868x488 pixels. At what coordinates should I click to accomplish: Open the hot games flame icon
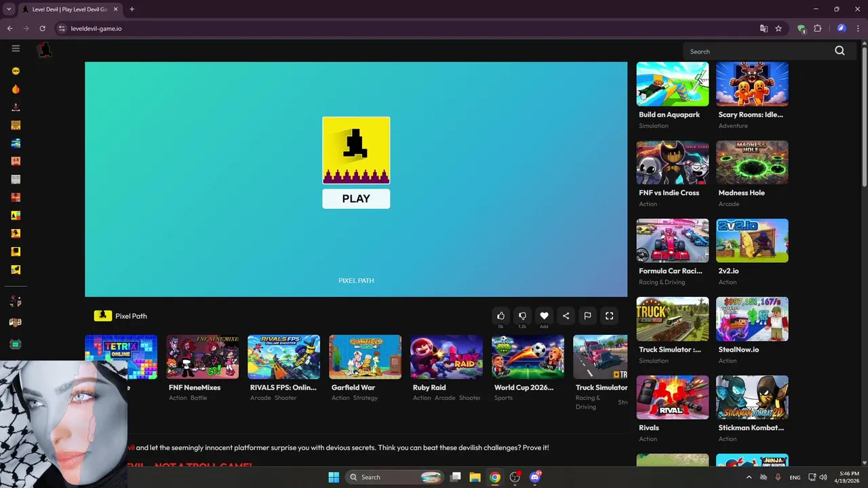point(16,89)
